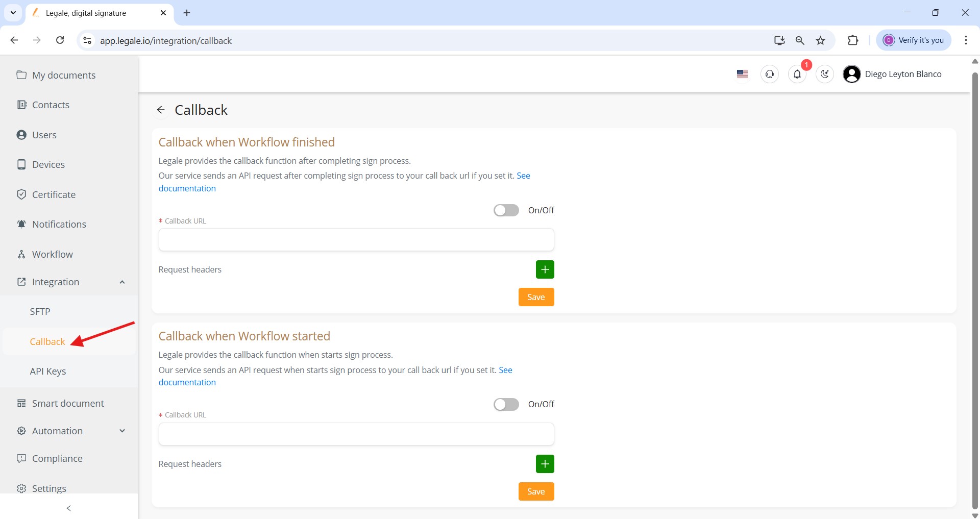Open new browser tab
This screenshot has width=980, height=519.
[x=187, y=13]
